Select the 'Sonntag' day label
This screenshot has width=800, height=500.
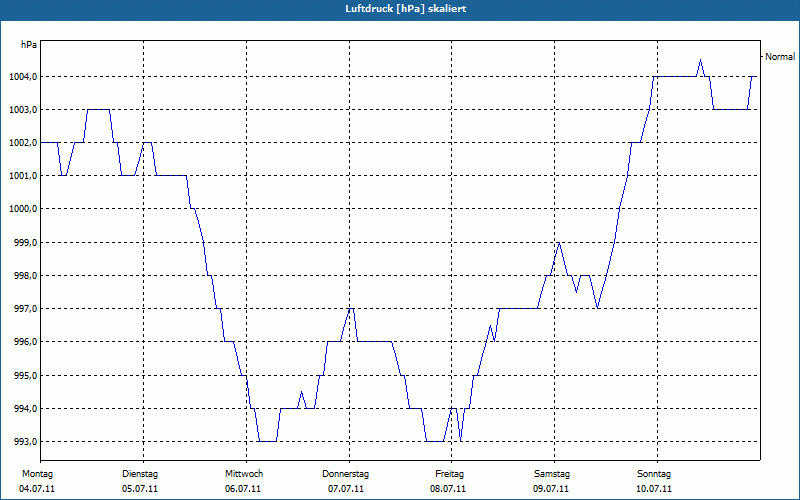[654, 474]
